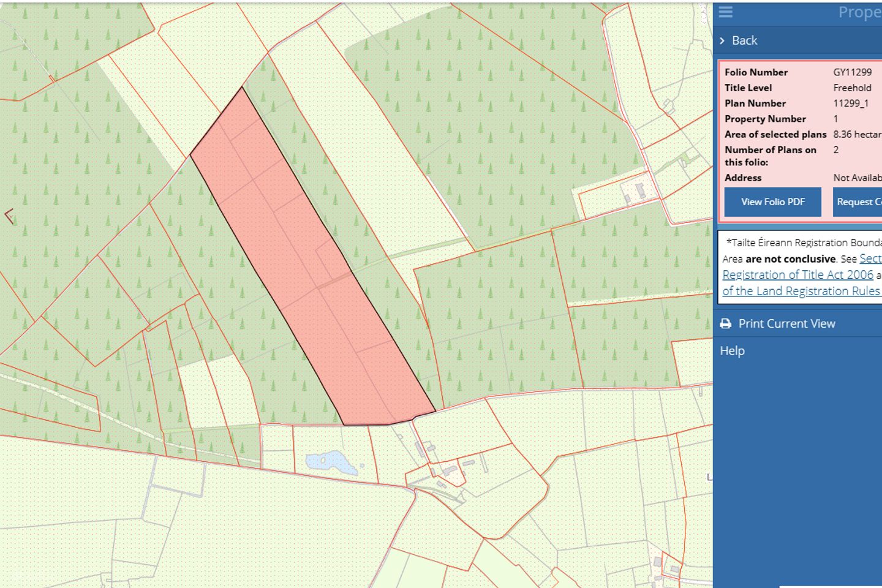Print Current View of the map
Image resolution: width=882 pixels, height=588 pixels.
tap(786, 323)
